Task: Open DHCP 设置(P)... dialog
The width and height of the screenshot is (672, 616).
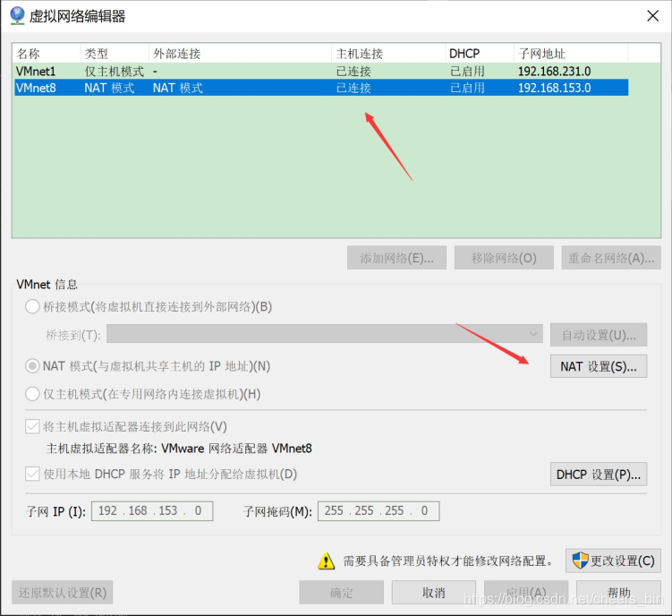Action: (599, 474)
